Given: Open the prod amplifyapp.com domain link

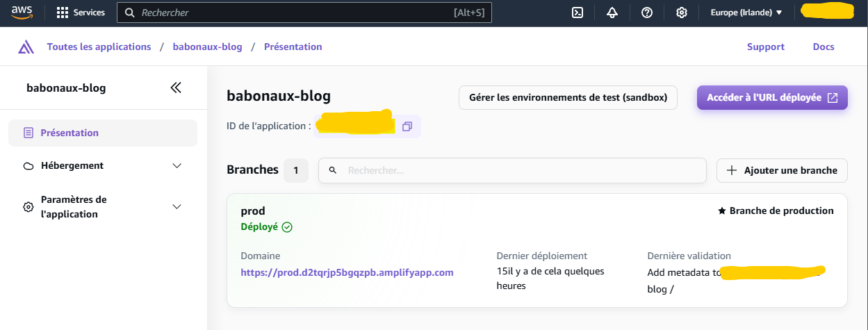Looking at the screenshot, I should coord(347,272).
